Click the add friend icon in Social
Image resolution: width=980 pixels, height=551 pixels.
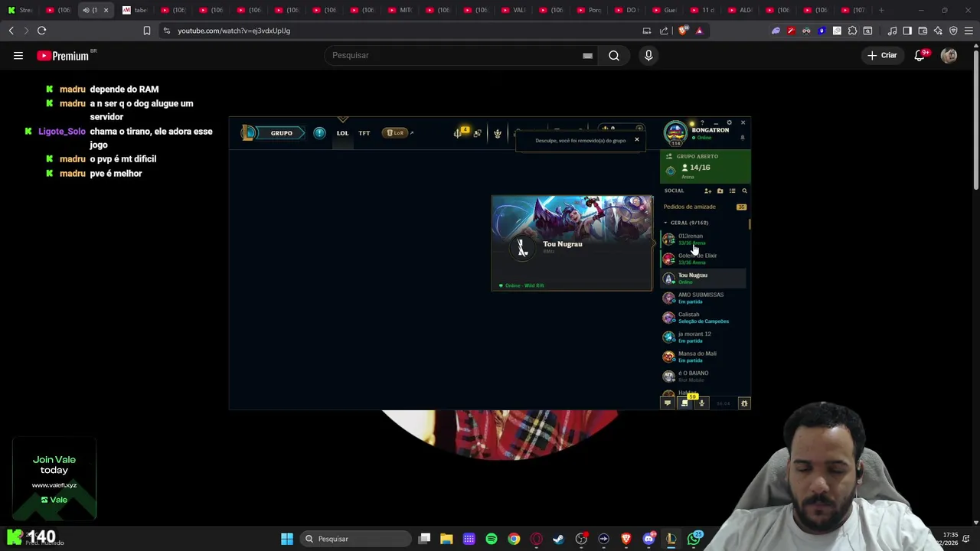coord(707,191)
